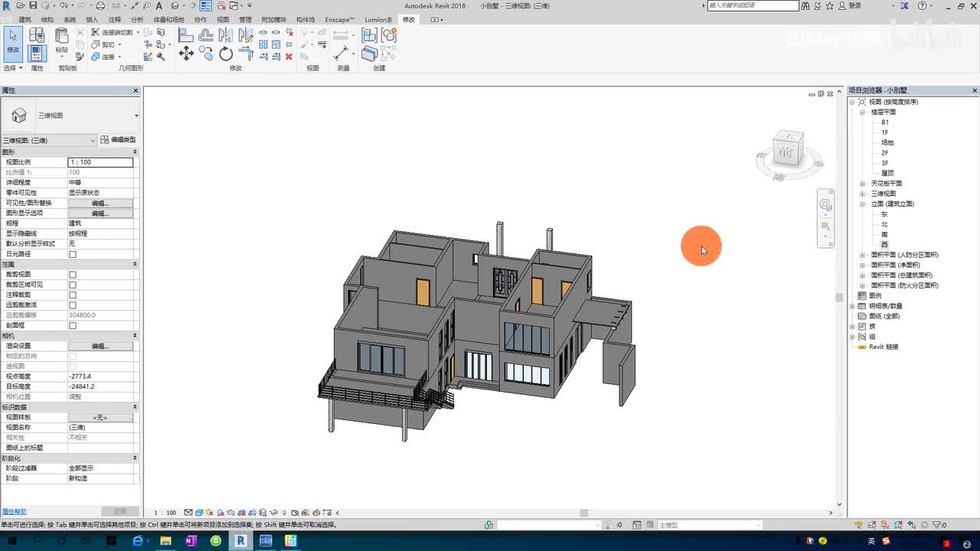
Task: Click the horizontal scrollbar below the 3D view
Action: point(583,513)
